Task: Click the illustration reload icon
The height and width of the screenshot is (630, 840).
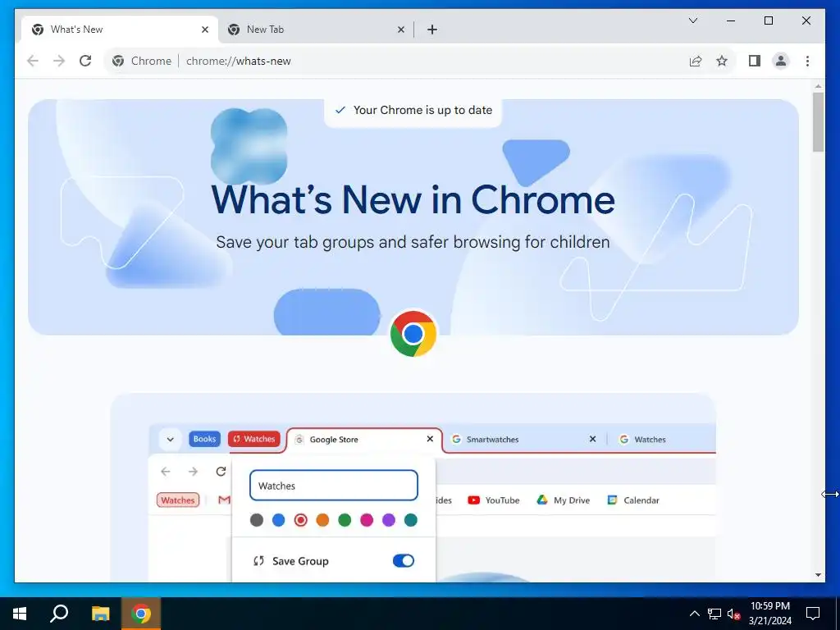Action: click(x=221, y=472)
